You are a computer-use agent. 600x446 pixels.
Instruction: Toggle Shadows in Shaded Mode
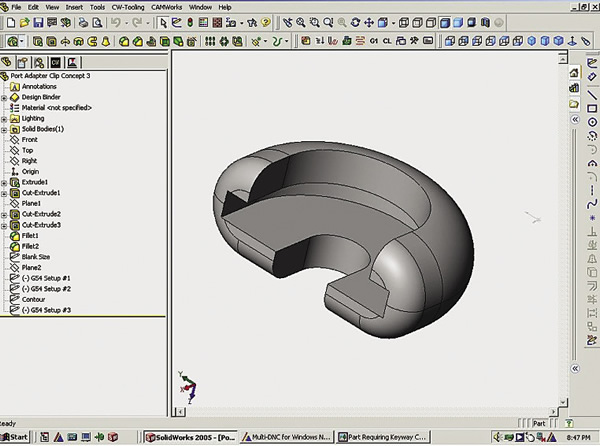471,23
